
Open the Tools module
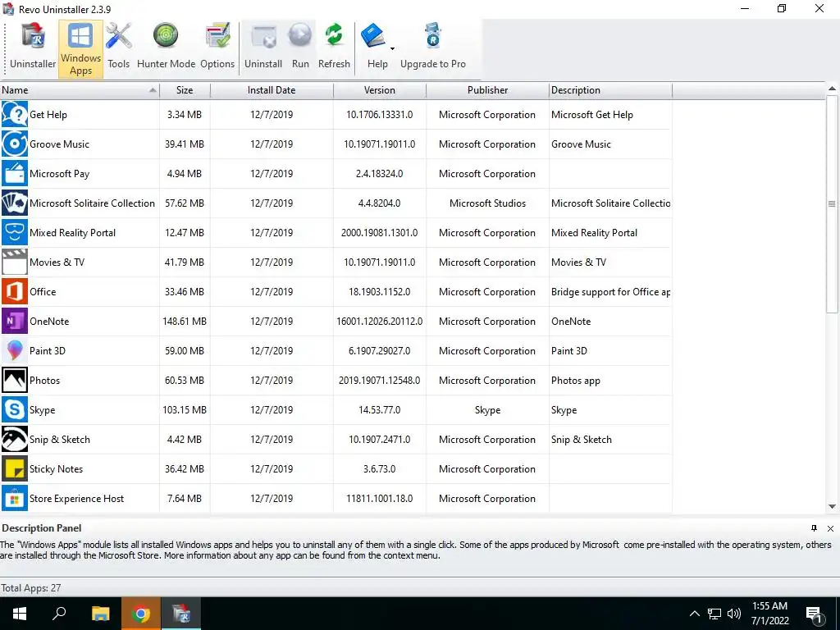pyautogui.click(x=118, y=47)
